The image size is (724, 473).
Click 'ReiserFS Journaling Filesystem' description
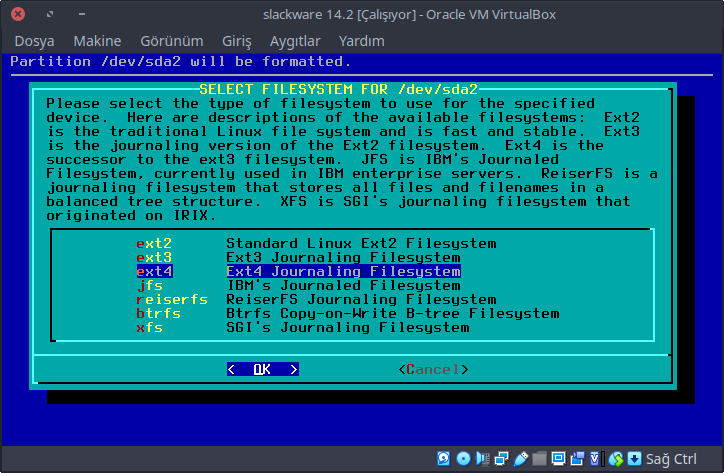click(x=361, y=299)
